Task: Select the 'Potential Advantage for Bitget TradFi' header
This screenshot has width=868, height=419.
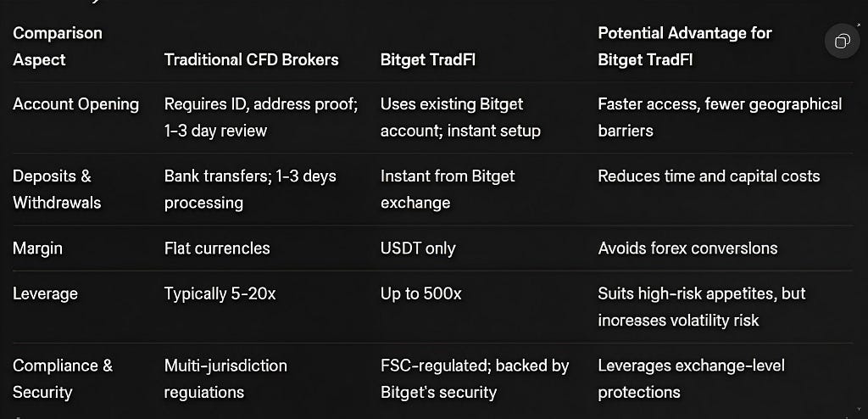Action: pyautogui.click(x=685, y=47)
